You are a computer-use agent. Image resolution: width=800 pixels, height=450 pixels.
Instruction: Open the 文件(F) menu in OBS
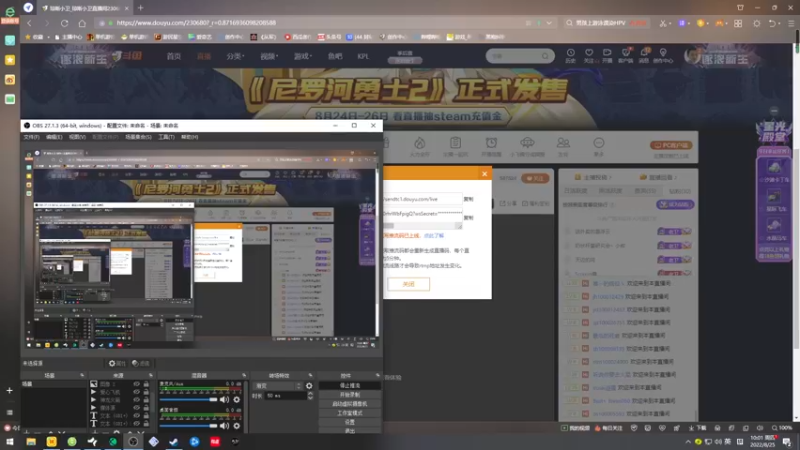(x=32, y=137)
